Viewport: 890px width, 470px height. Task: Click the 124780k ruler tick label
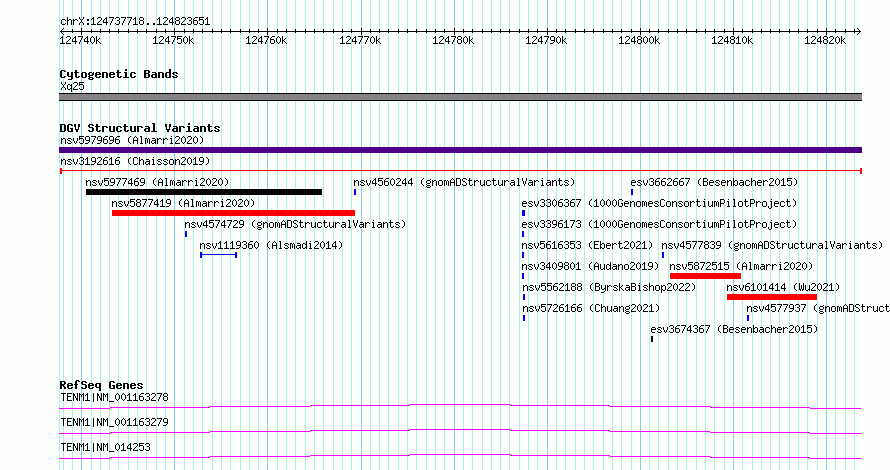coord(453,40)
